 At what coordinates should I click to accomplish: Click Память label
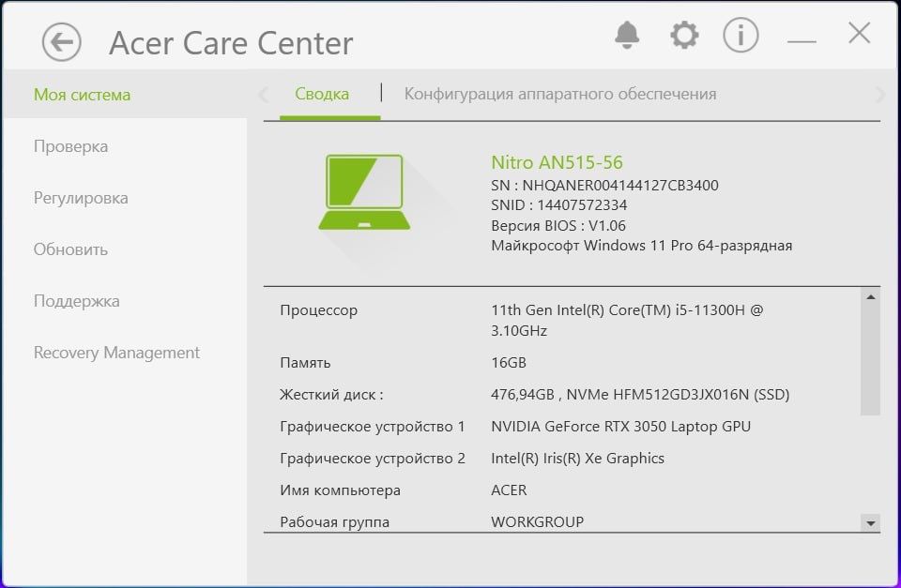tap(305, 363)
